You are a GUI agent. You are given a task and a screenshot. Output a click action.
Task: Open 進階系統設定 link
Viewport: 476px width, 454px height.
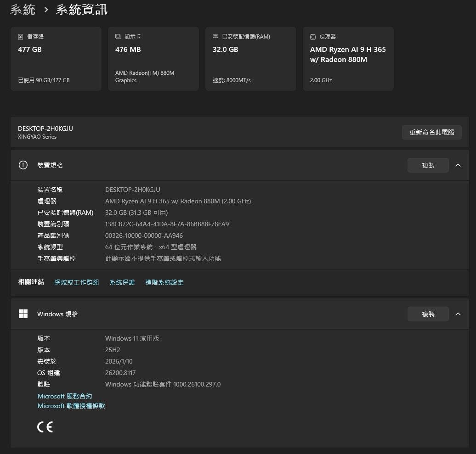pyautogui.click(x=164, y=282)
